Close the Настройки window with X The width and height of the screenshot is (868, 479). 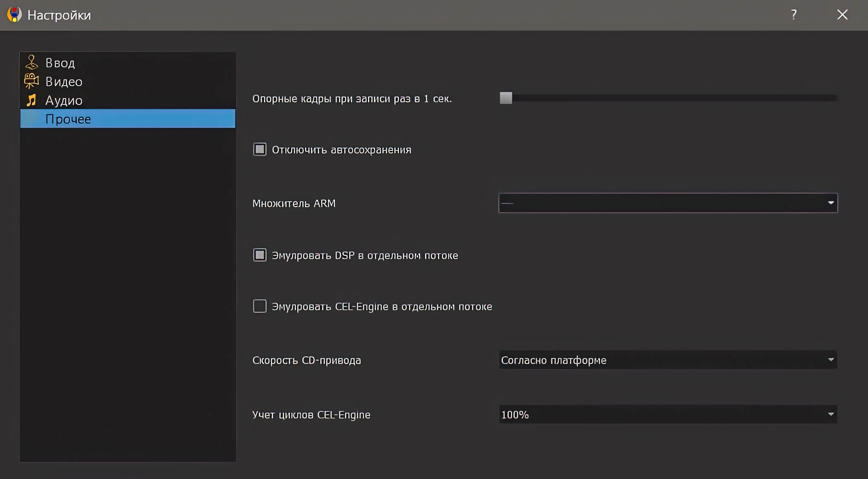[x=842, y=15]
